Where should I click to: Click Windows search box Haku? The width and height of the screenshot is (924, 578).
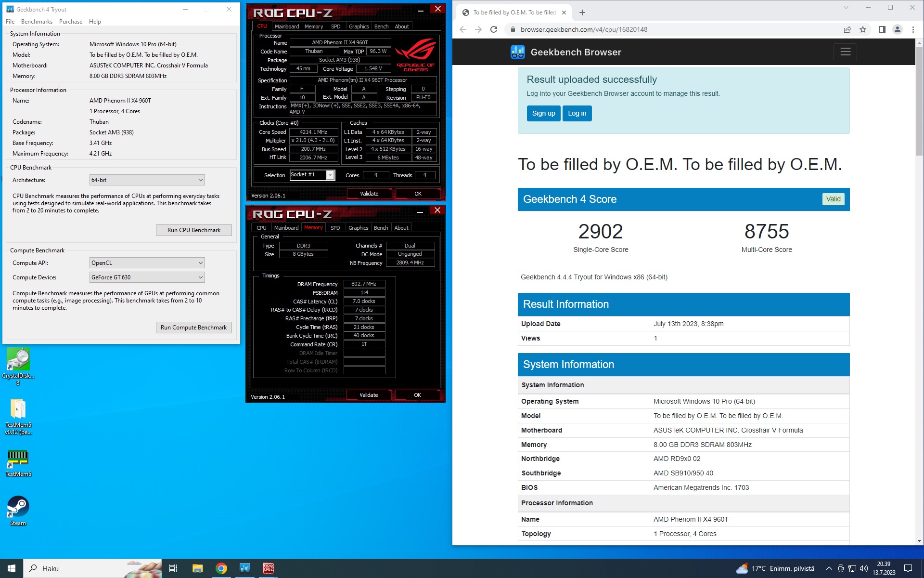(x=92, y=568)
